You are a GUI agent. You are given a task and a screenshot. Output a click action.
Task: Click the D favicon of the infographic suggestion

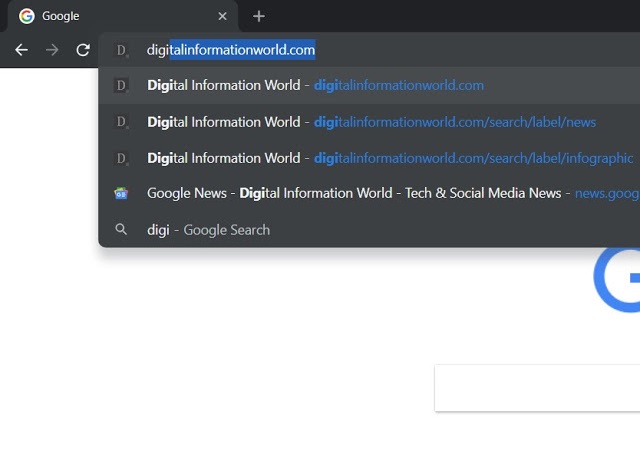121,158
